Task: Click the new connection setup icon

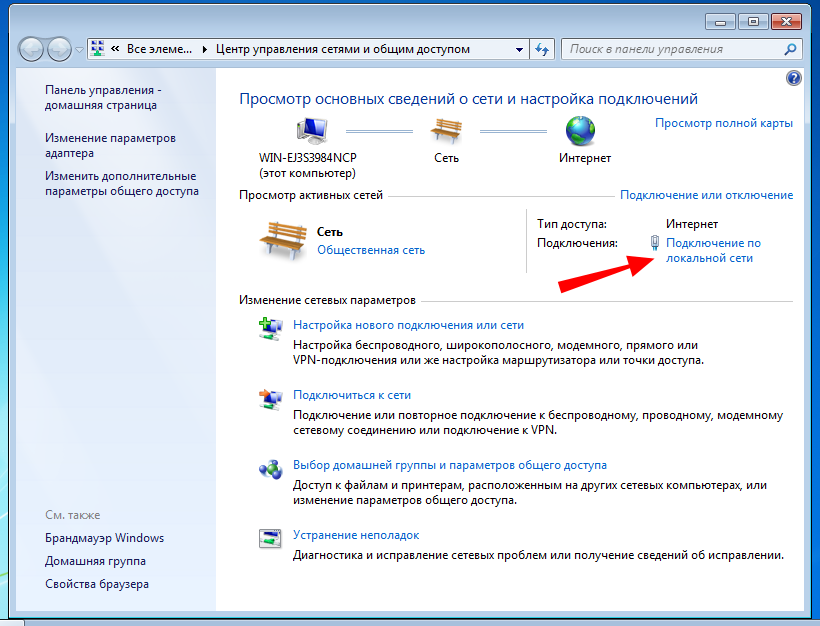Action: [270, 328]
